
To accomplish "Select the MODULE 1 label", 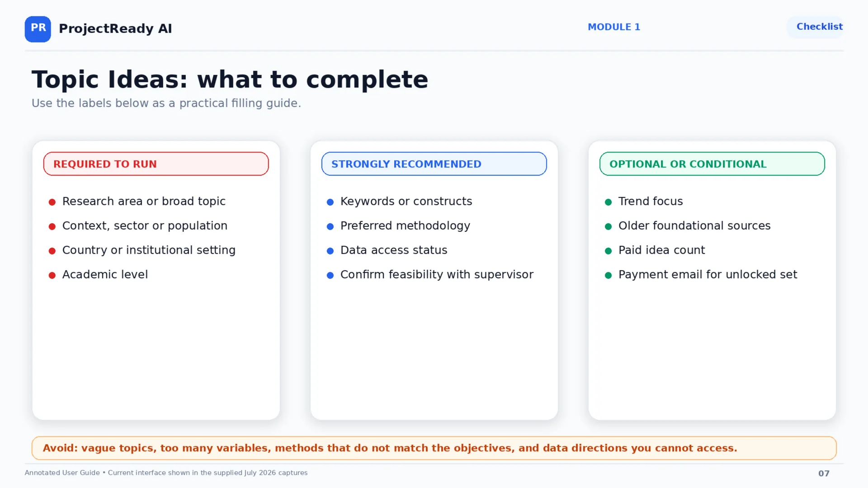I will coord(614,27).
